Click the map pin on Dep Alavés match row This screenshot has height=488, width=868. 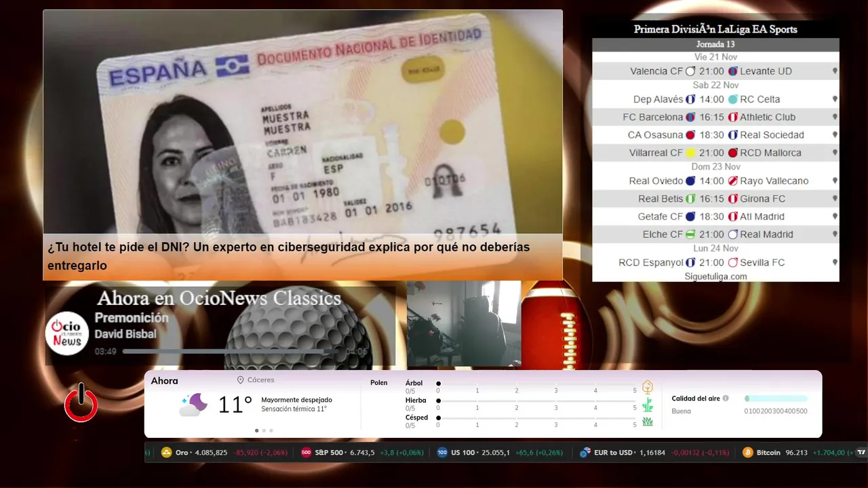pyautogui.click(x=835, y=99)
